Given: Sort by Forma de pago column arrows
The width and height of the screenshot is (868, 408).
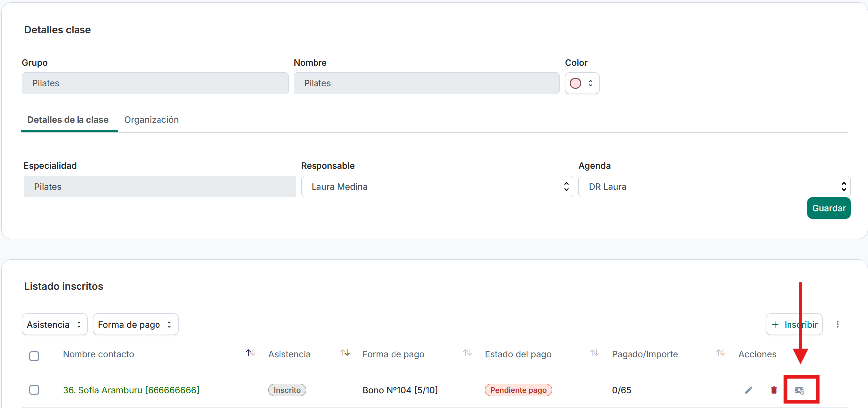Looking at the screenshot, I should (467, 353).
